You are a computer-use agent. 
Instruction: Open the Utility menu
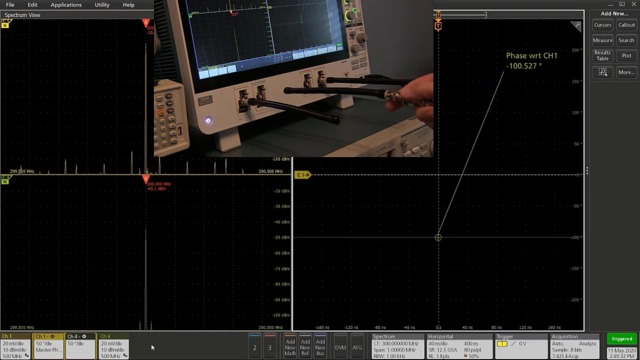click(x=102, y=5)
